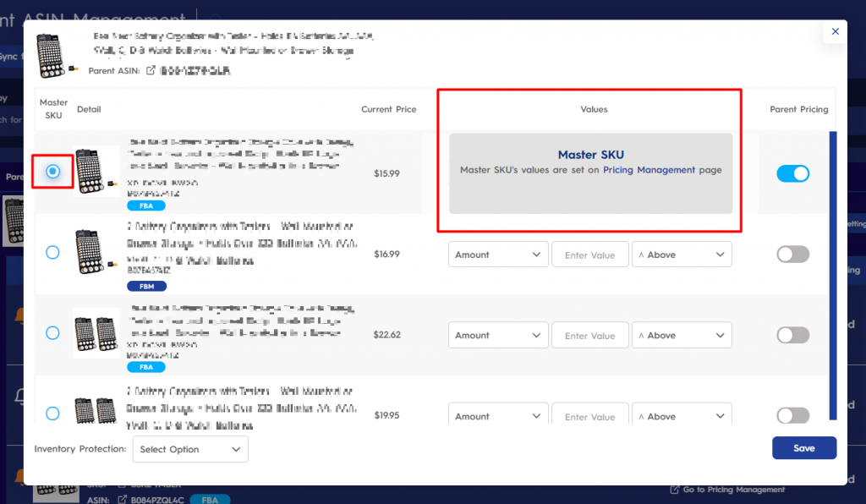Click the Master SKU heading in gray box
Viewport: 866px width, 504px height.
pyautogui.click(x=590, y=155)
